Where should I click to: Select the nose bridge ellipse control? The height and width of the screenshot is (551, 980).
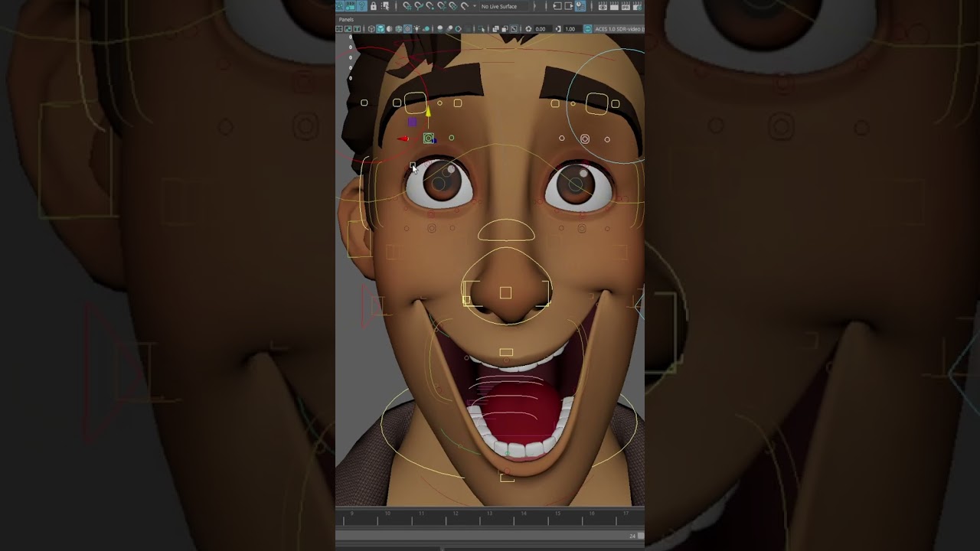[506, 230]
